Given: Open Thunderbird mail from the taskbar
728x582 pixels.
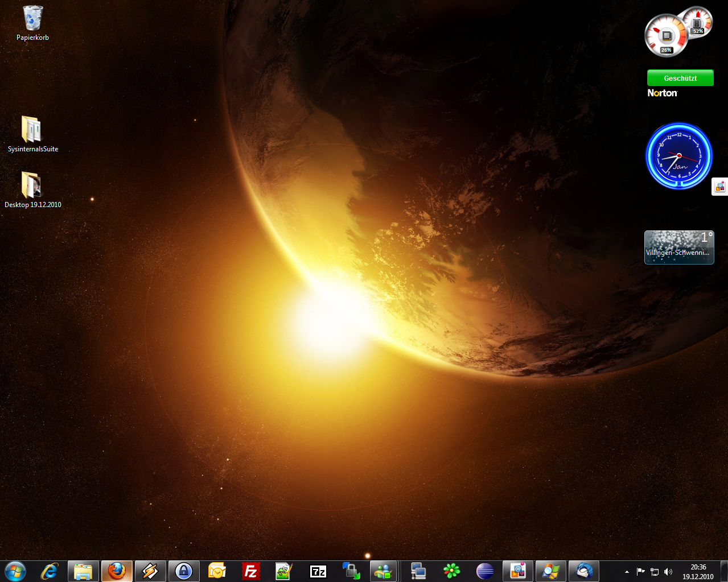Looking at the screenshot, I should [584, 571].
